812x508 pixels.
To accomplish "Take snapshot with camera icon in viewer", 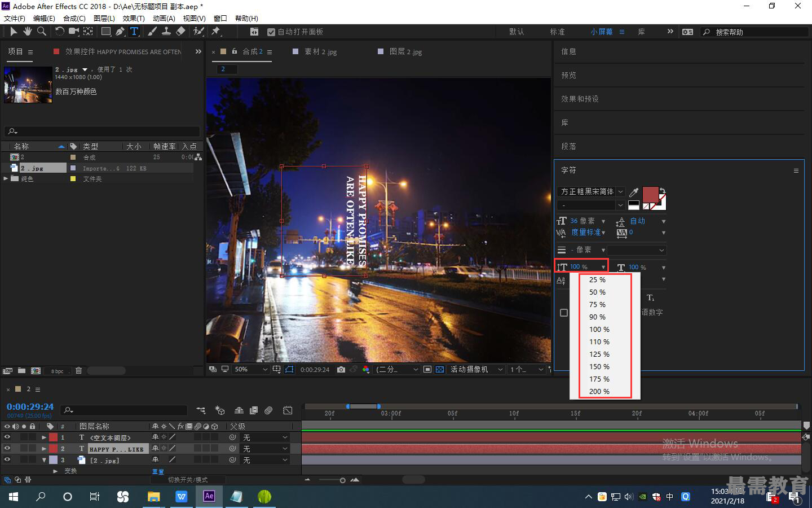I will click(341, 369).
